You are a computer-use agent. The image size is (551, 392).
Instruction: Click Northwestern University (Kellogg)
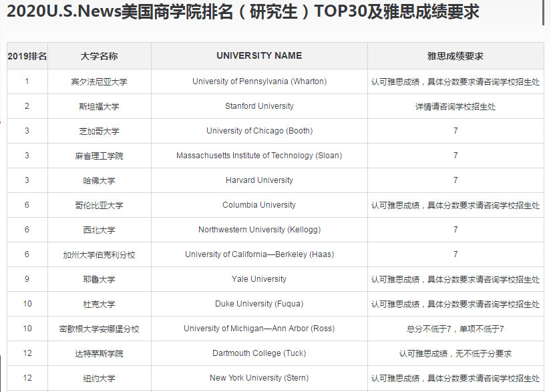[x=259, y=229]
